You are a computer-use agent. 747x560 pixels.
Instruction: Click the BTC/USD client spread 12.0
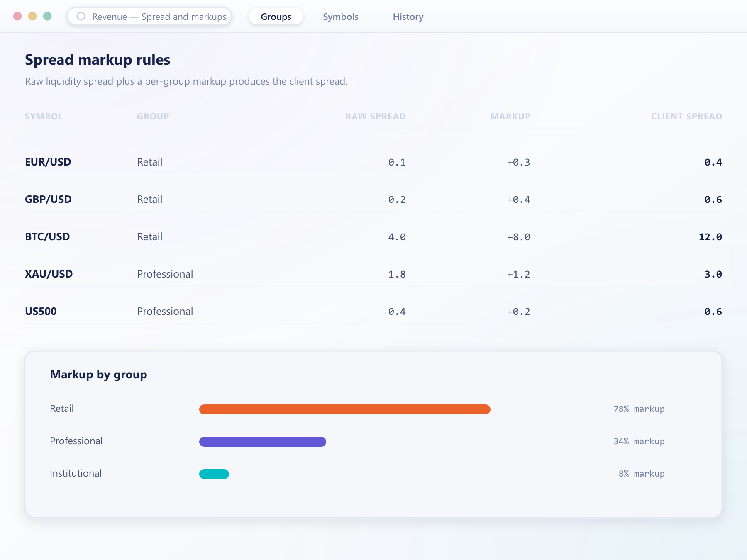(x=710, y=237)
